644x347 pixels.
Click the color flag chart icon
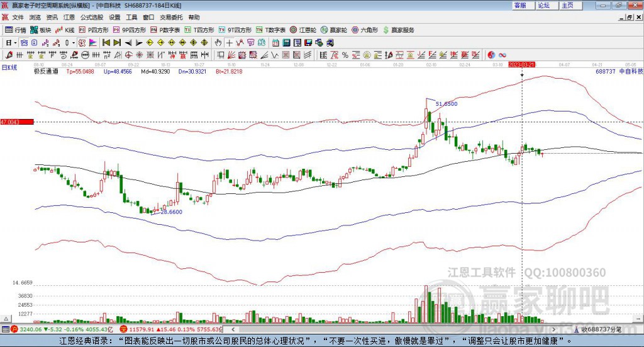[x=93, y=43]
